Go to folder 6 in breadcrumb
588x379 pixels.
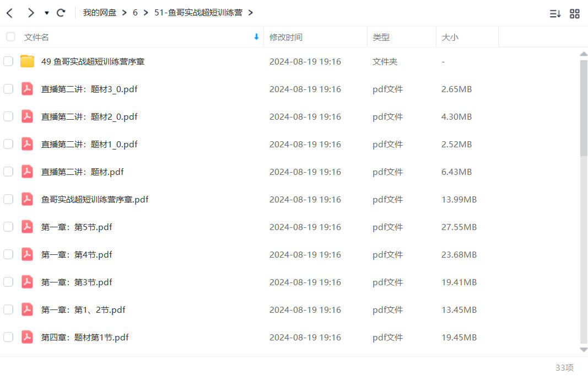click(135, 13)
